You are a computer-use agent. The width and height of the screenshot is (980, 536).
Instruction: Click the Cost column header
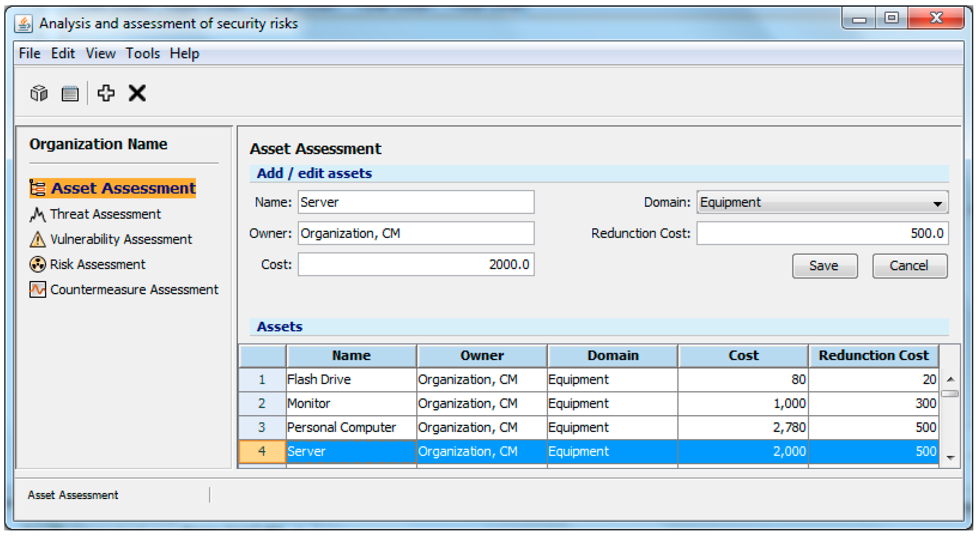pos(742,356)
